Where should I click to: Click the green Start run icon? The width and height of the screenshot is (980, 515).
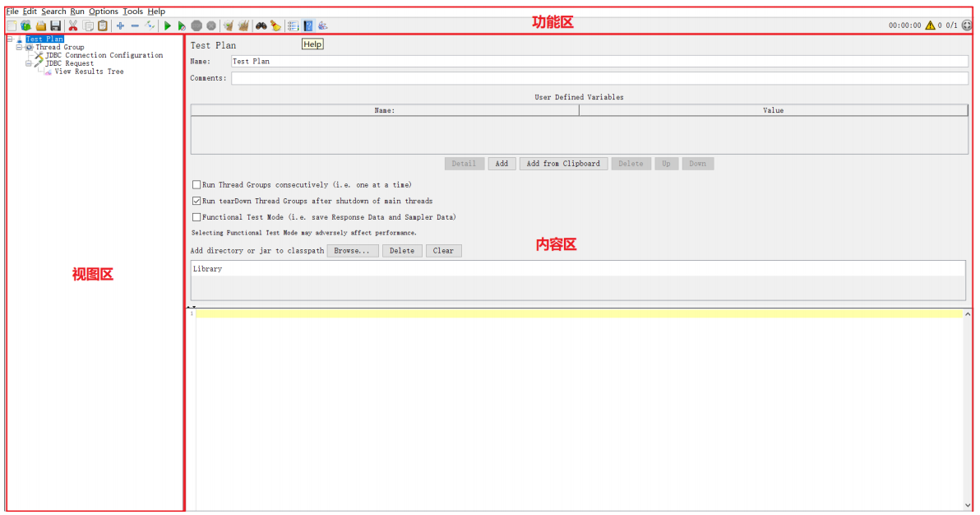168,26
